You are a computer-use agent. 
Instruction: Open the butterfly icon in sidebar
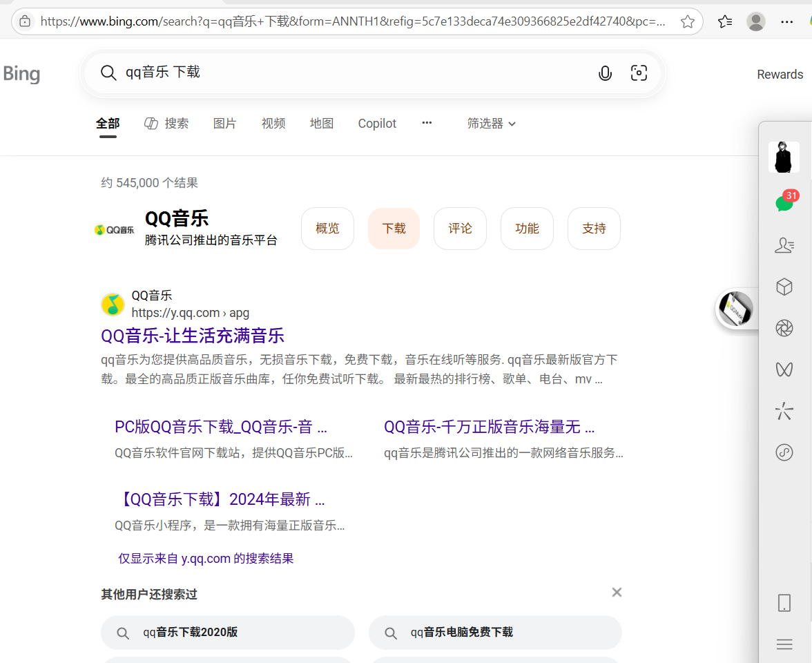784,369
